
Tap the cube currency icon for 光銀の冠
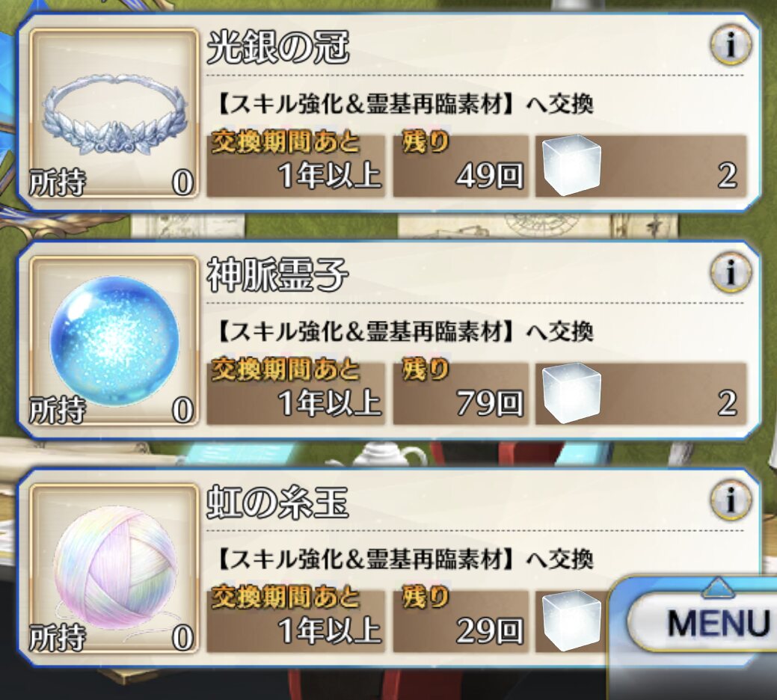click(571, 166)
